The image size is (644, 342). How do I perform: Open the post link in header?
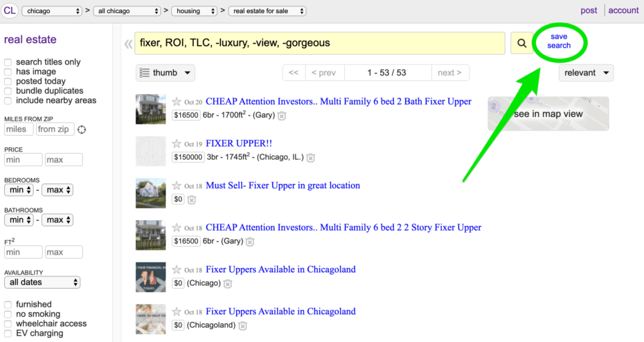[589, 10]
